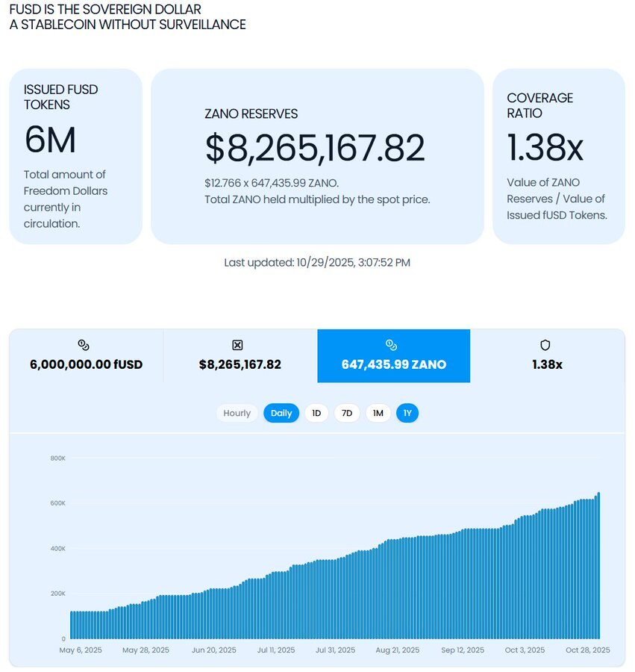635x672 pixels.
Task: Click the shield icon above 1.38x
Action: coord(545,345)
